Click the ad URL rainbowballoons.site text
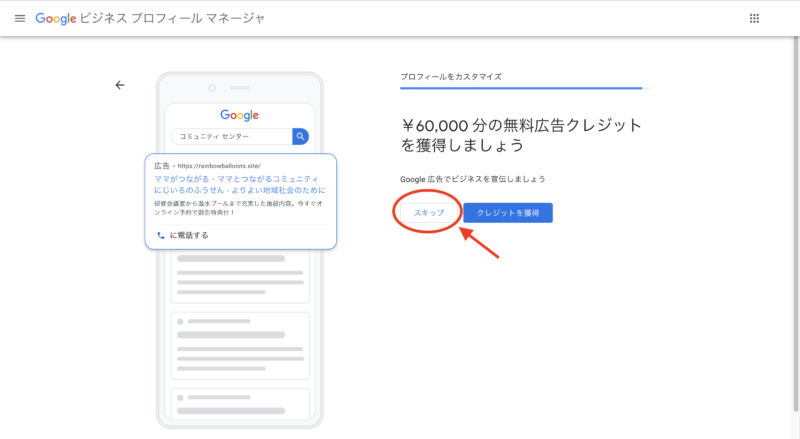This screenshot has height=439, width=800. [219, 166]
